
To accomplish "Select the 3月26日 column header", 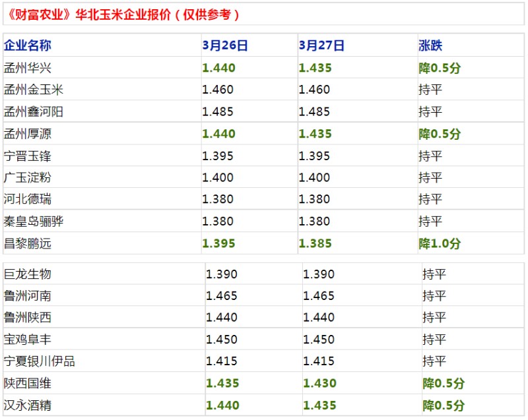I will tap(225, 45).
